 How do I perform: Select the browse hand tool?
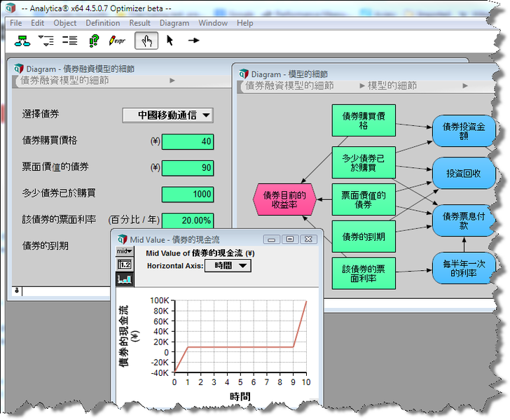point(146,41)
